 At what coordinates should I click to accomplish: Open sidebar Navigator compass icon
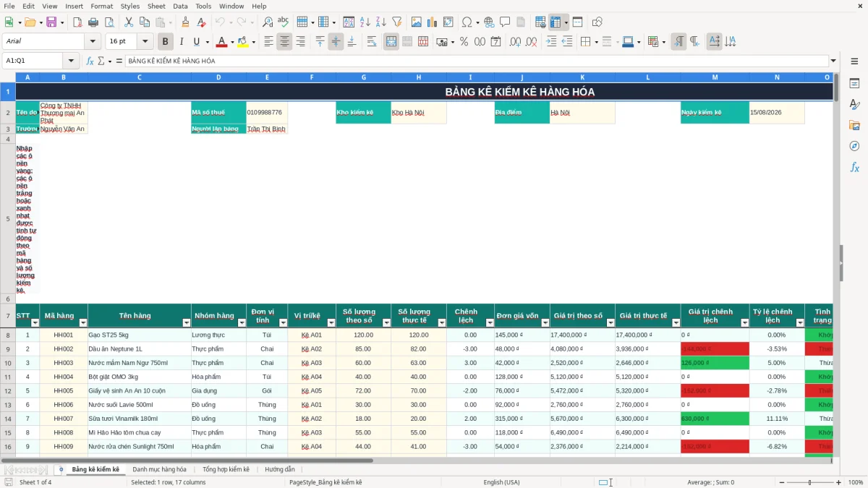point(854,147)
